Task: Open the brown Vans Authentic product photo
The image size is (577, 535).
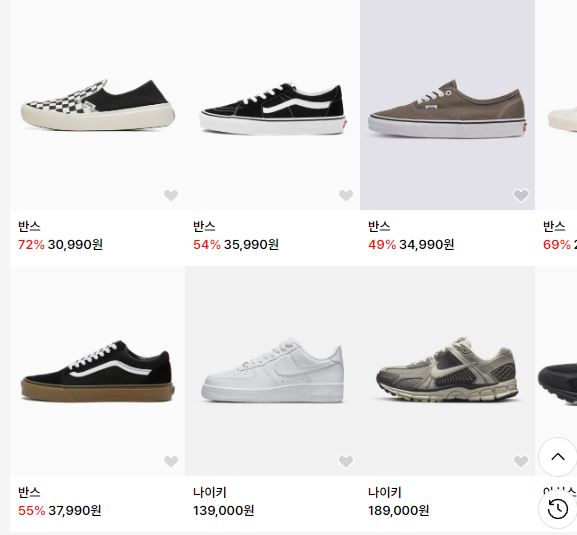Action: coord(447,105)
